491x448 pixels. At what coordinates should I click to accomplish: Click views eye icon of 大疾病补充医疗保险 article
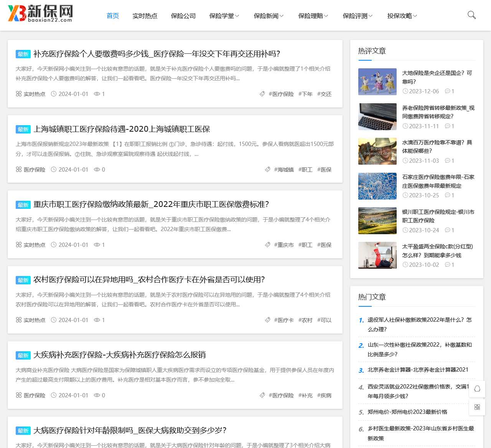pyautogui.click(x=97, y=395)
